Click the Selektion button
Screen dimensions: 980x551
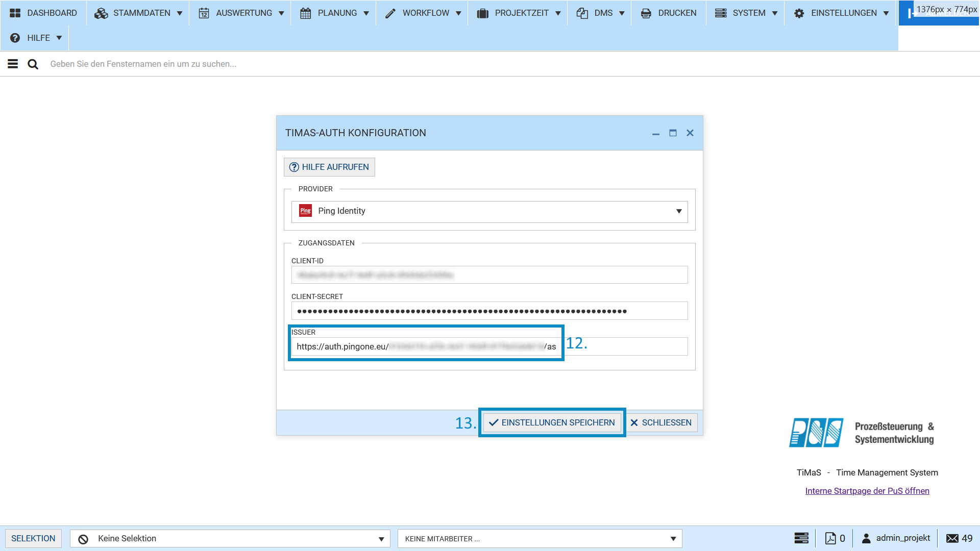click(33, 538)
